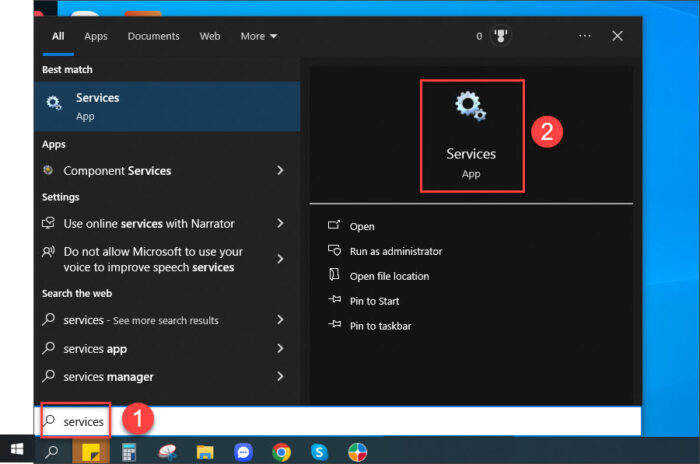Click the Services gear icon in preview pane
Screen dimensions: 700x464
(471, 106)
